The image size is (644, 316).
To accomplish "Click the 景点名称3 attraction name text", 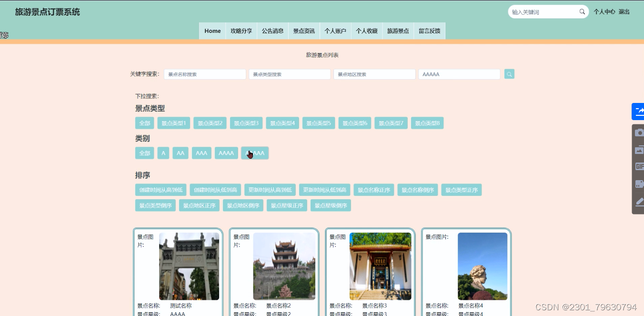I will [375, 306].
